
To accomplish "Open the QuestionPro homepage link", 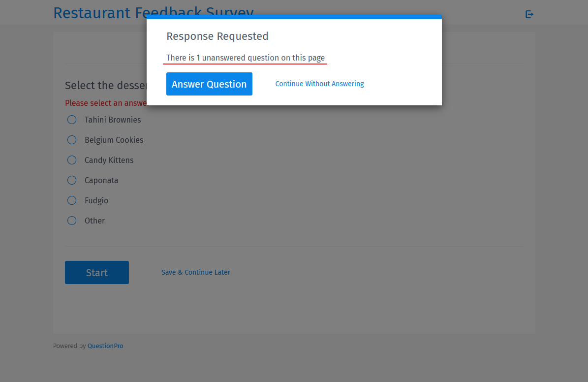I will pos(105,346).
